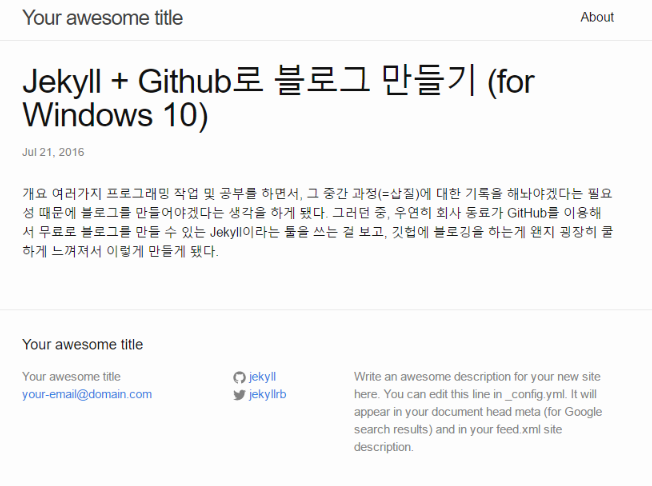Viewport: 652px width, 486px height.
Task: Click the GitHub octocat icon in footer
Action: pyautogui.click(x=239, y=378)
